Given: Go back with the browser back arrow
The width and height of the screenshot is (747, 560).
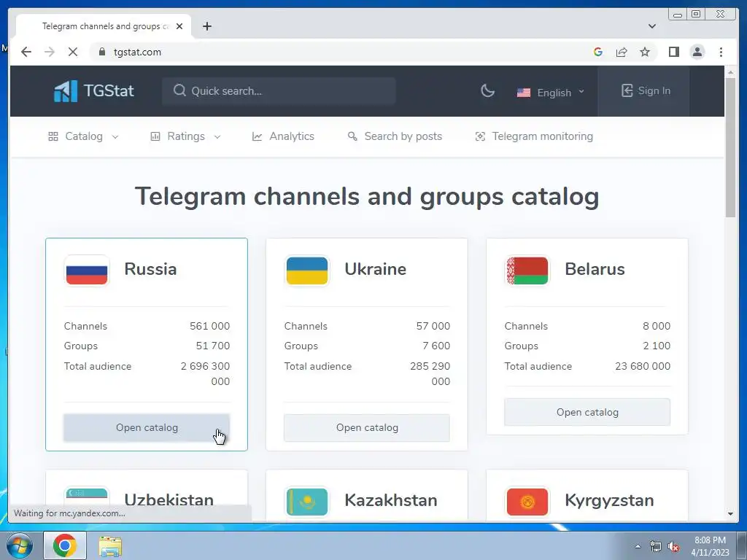Looking at the screenshot, I should point(26,52).
